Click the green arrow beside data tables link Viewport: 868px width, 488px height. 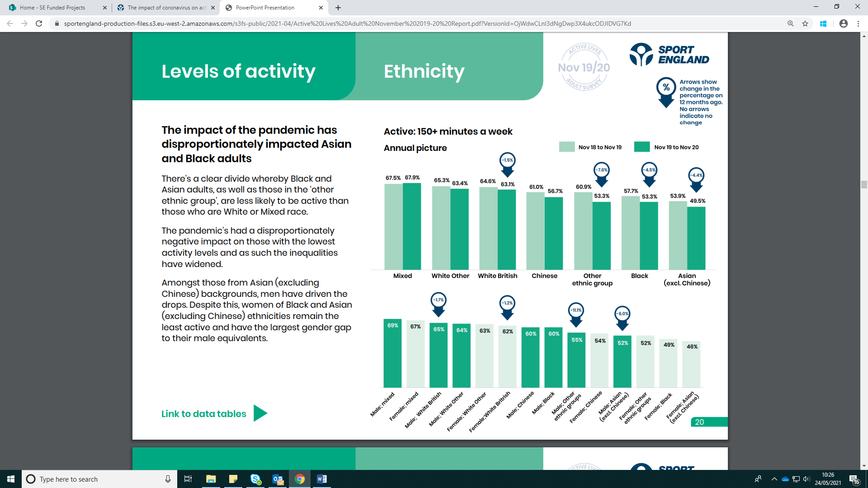(x=260, y=413)
